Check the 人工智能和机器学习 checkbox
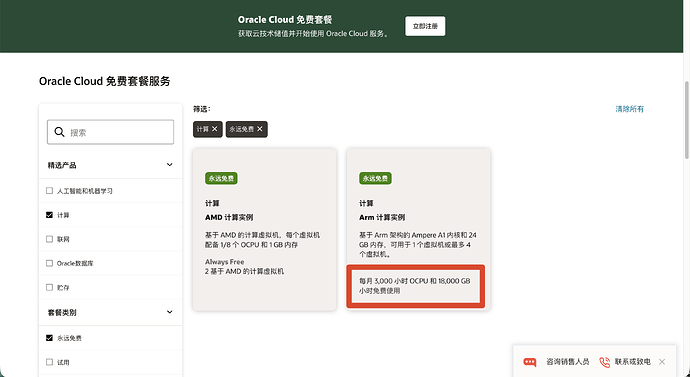Screen dimensions: 690x377 tap(49, 191)
